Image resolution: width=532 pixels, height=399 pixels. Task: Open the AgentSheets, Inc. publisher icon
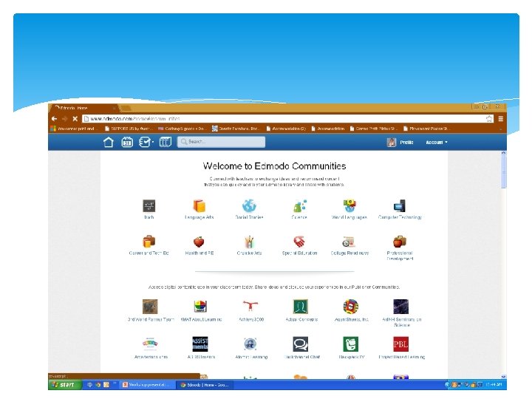(351, 307)
